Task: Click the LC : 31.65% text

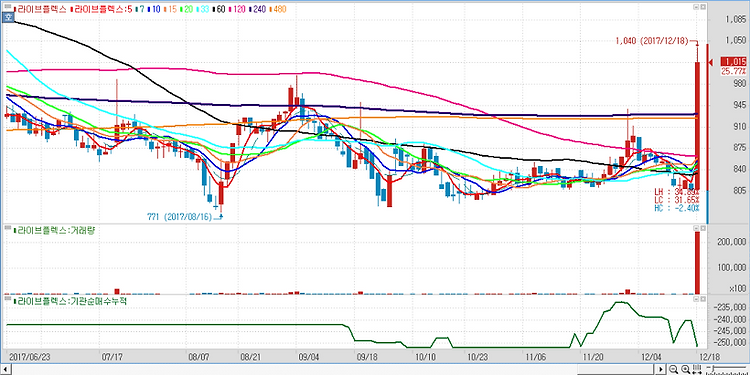Action: [676, 199]
